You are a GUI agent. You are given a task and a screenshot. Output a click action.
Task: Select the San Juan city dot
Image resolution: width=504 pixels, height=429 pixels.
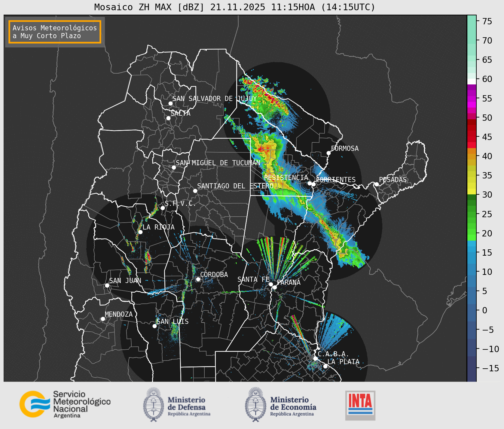[x=107, y=285]
